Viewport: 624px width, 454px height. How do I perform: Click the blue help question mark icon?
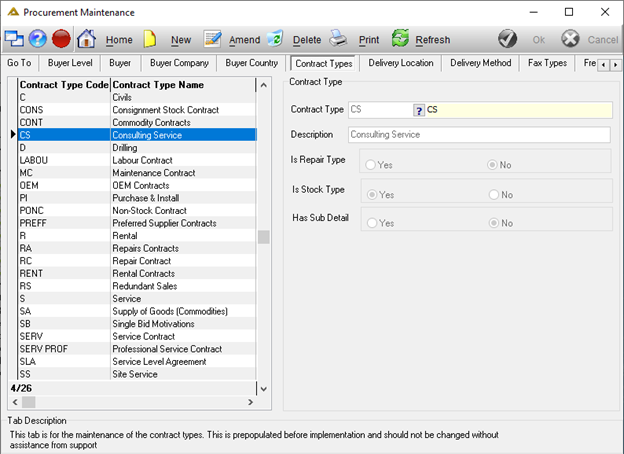(37, 39)
